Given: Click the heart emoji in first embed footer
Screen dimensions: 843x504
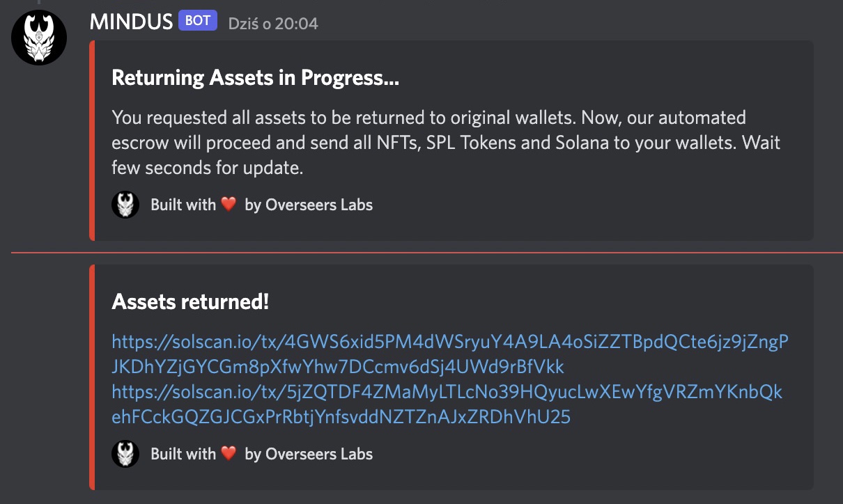Looking at the screenshot, I should [229, 205].
